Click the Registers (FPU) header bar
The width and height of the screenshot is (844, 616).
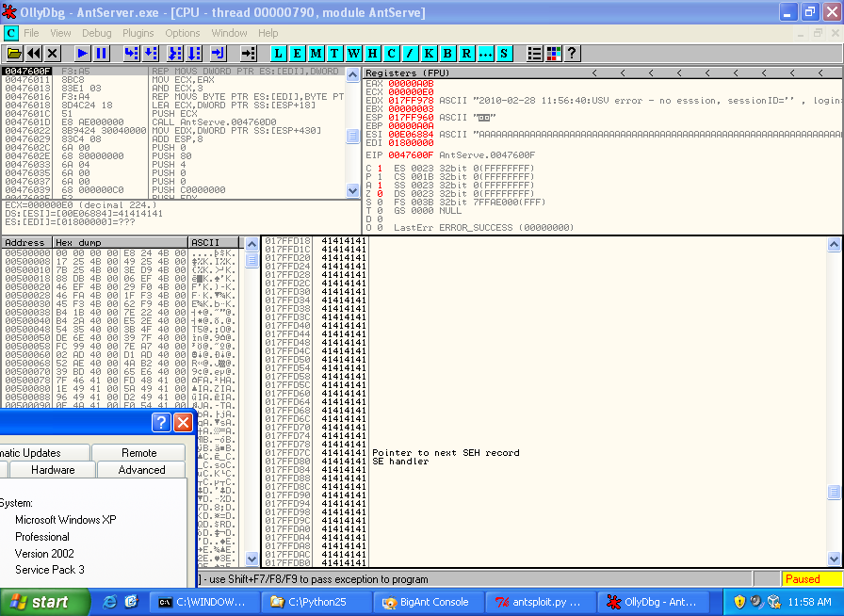point(603,73)
